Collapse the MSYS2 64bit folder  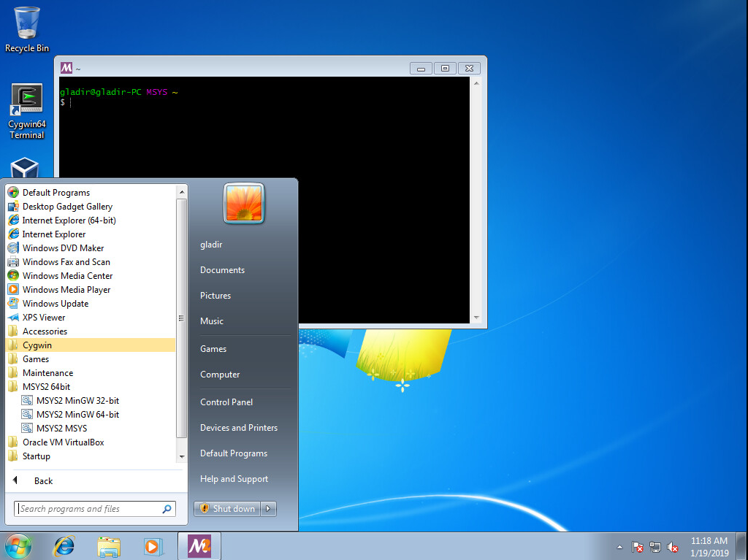(x=46, y=387)
